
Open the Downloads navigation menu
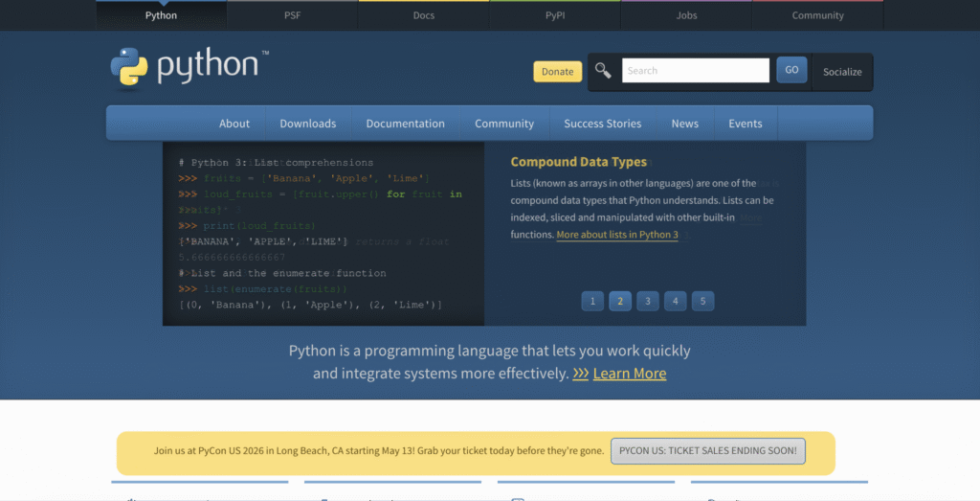[308, 124]
